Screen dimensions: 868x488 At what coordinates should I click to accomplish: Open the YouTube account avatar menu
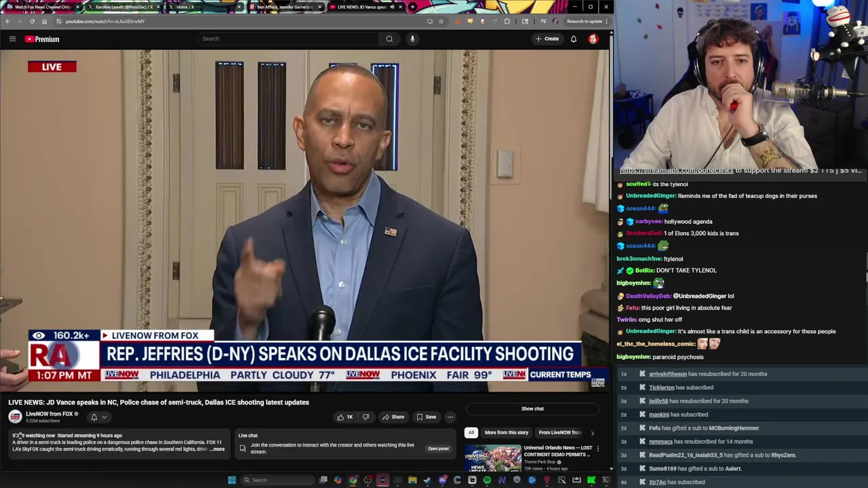coord(593,39)
